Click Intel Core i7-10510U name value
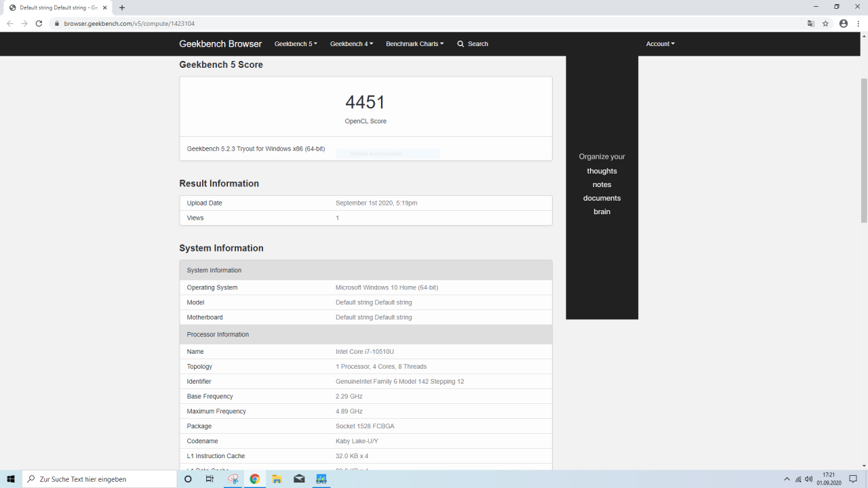The width and height of the screenshot is (868, 488). (365, 352)
